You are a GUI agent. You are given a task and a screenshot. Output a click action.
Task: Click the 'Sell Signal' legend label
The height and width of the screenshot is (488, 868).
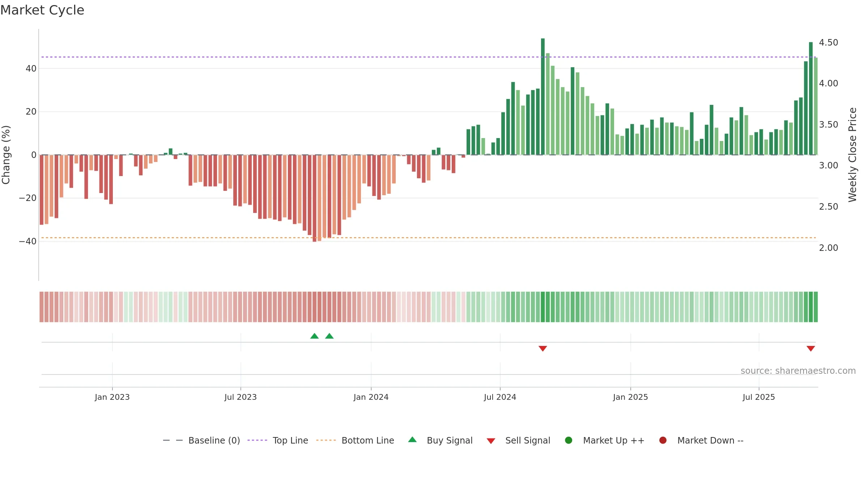(528, 441)
